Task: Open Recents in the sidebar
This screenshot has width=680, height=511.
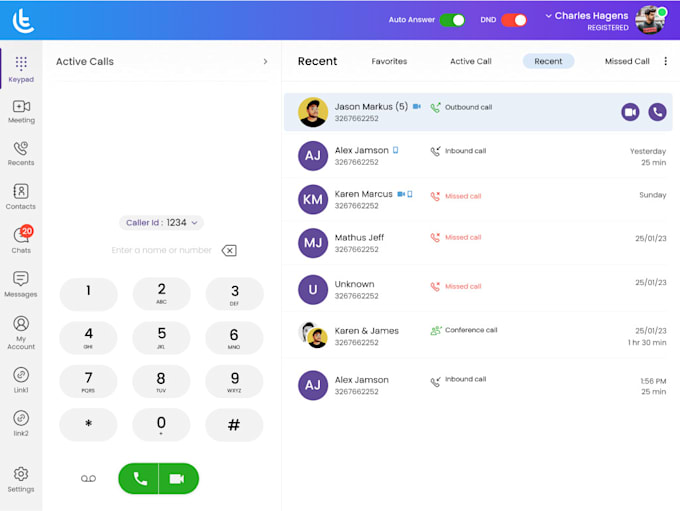Action: [21, 154]
